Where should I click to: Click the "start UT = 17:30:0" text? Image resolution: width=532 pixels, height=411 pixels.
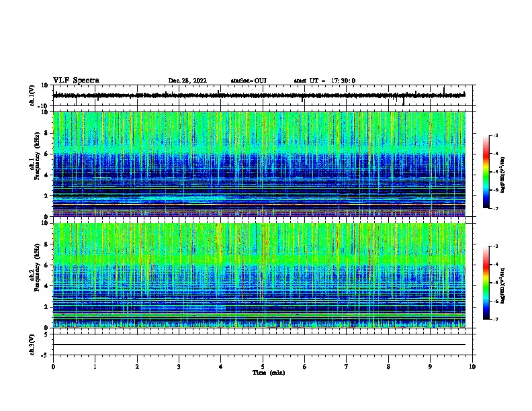coord(324,81)
